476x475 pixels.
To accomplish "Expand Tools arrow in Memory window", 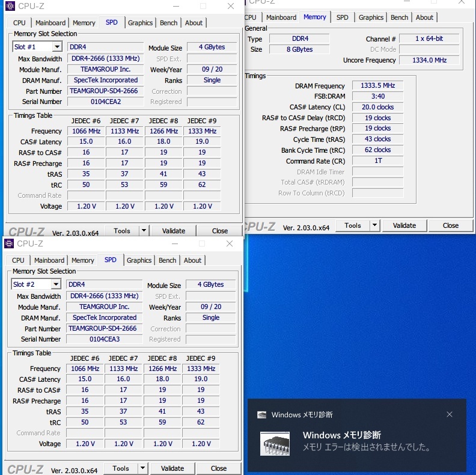I will point(374,225).
